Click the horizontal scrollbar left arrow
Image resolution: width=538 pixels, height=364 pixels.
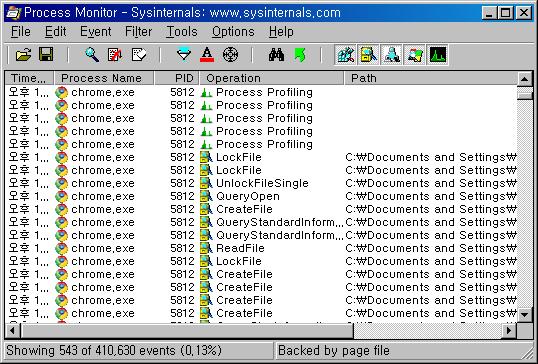pyautogui.click(x=13, y=331)
